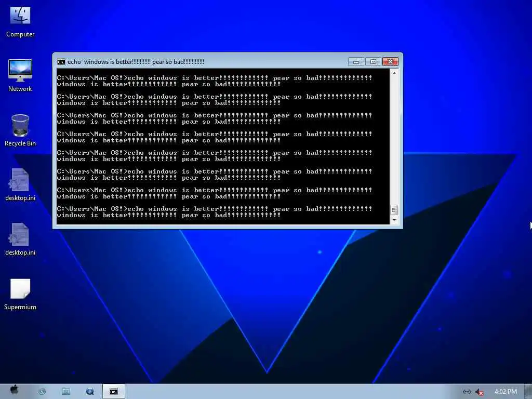Open the network tray icon

pos(467,392)
